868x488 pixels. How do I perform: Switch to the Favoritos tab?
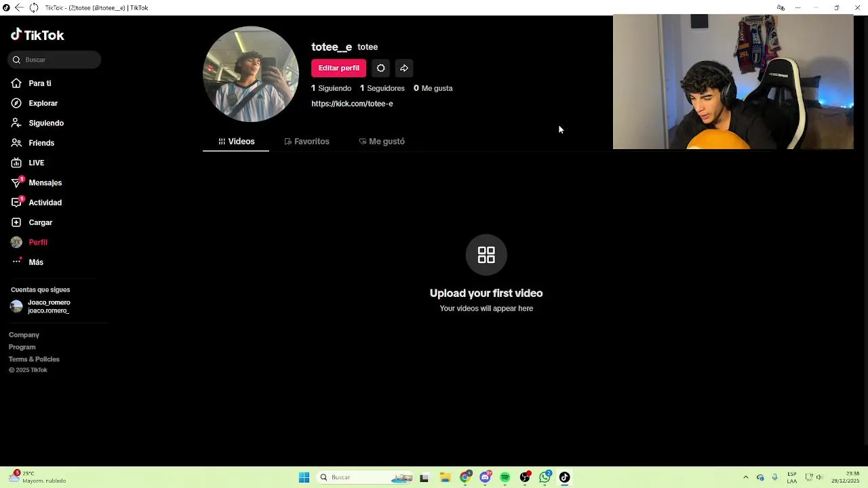point(307,142)
